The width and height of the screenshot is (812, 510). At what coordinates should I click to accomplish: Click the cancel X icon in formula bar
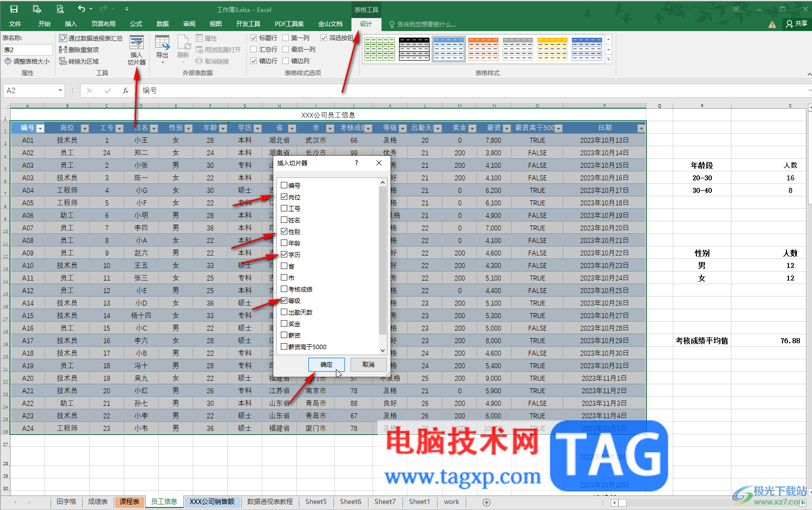90,91
